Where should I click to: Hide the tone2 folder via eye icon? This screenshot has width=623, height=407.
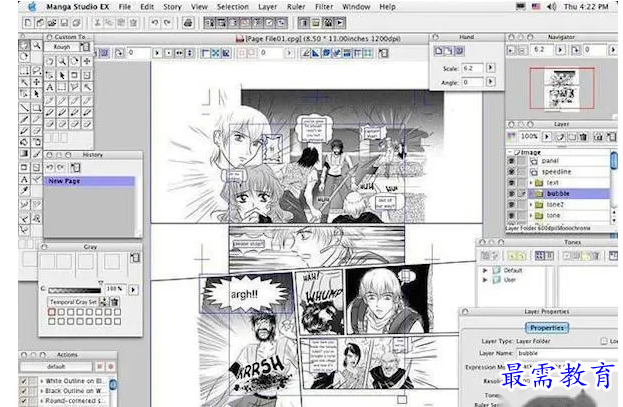(x=511, y=204)
